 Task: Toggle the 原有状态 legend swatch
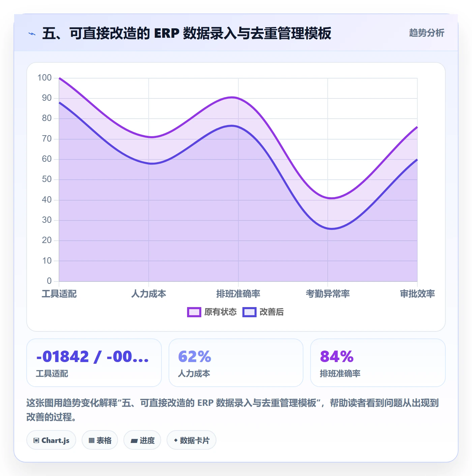click(x=194, y=312)
